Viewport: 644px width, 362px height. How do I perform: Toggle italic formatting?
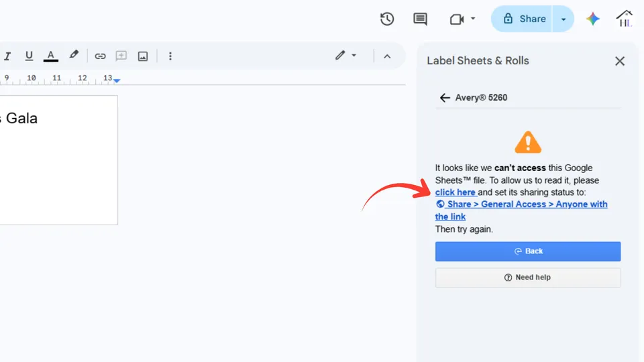tap(7, 56)
